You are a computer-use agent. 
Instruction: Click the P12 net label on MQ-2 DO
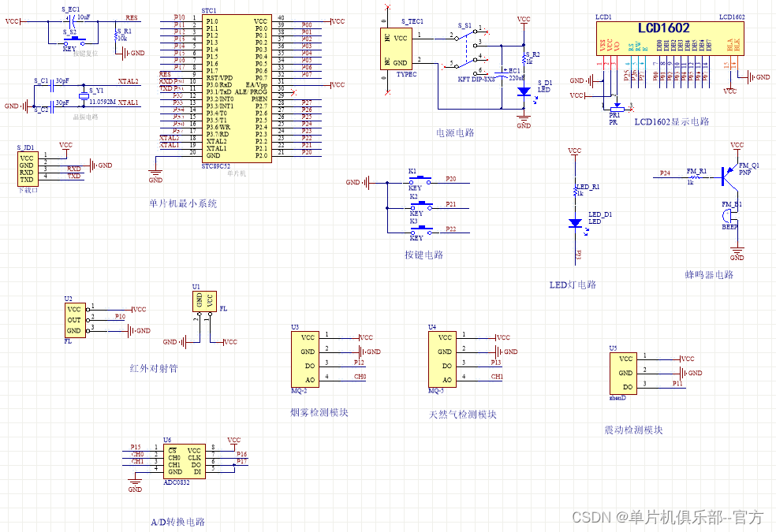point(360,363)
